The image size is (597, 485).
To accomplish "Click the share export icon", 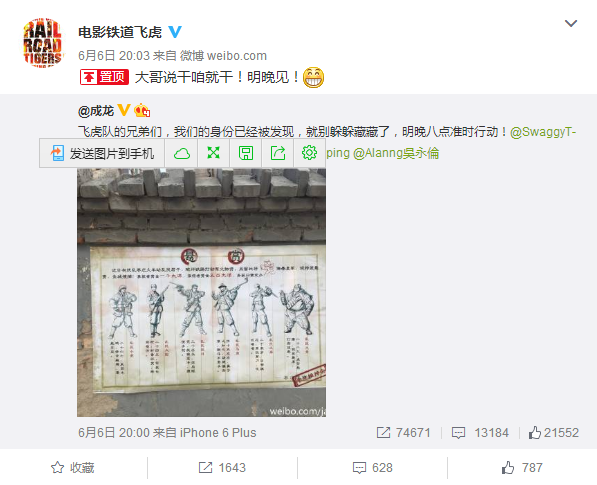I will coord(278,153).
